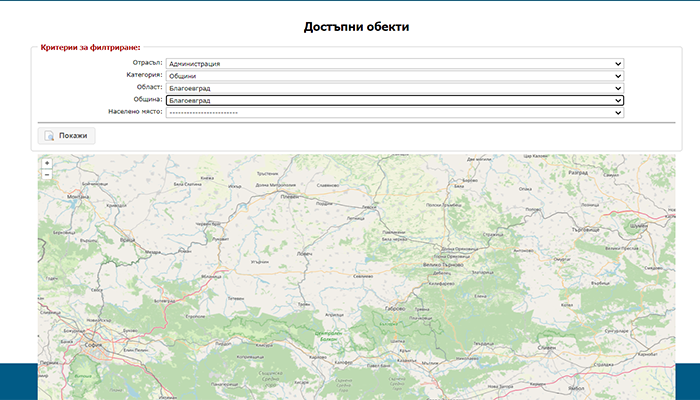
Task: Click the София city label on map
Action: (93, 345)
